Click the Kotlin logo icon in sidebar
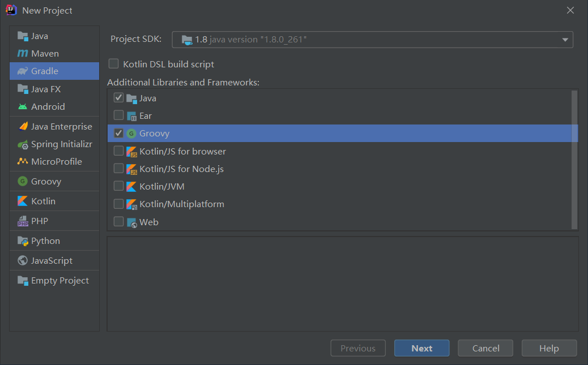 (x=23, y=201)
